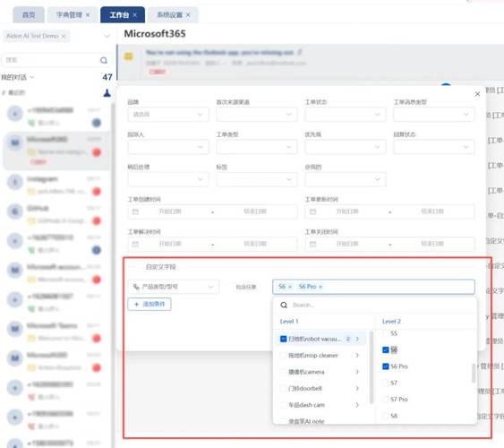Expand the 门铃doorbell chevron
The width and height of the screenshot is (504, 448).
[357, 389]
